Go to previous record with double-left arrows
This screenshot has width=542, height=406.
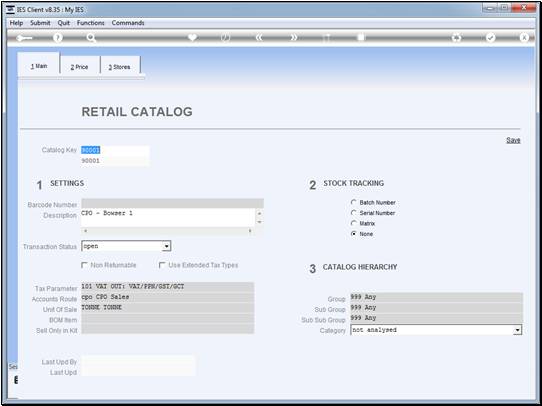tap(259, 38)
